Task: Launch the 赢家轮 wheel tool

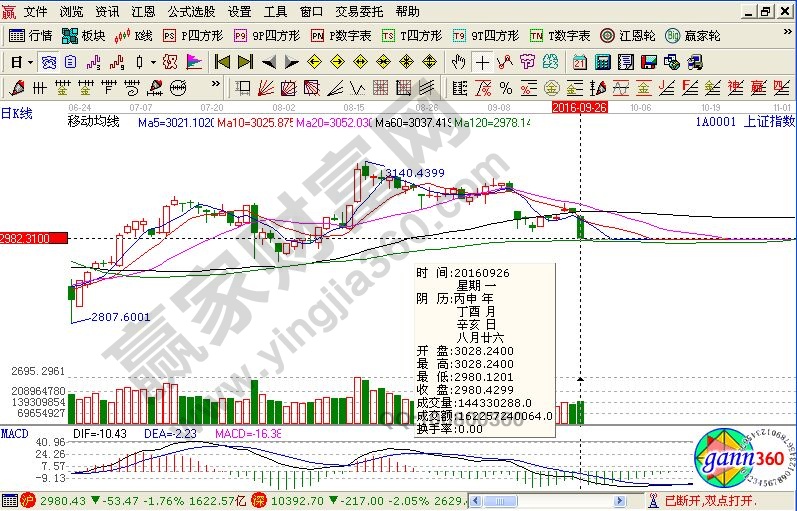Action: click(x=691, y=35)
